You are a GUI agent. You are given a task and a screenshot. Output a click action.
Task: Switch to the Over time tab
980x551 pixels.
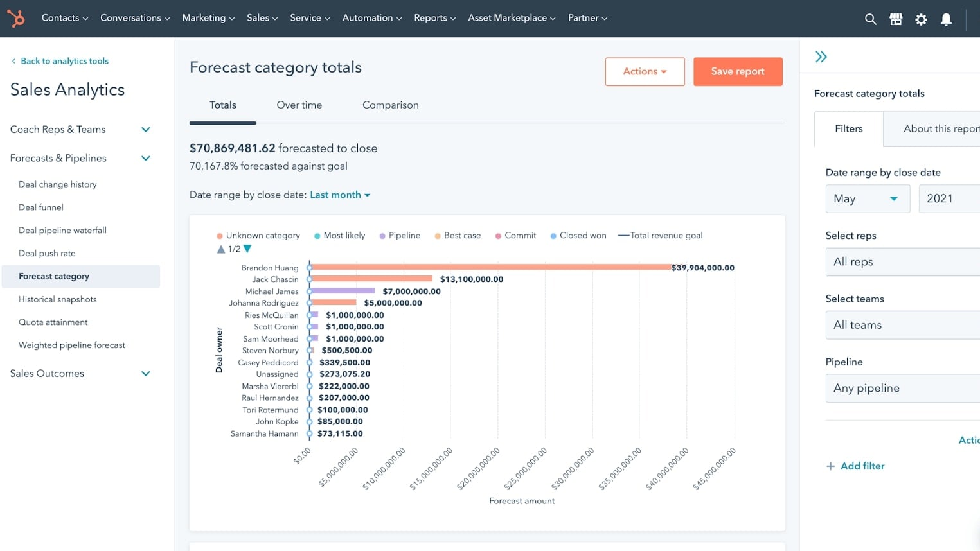299,105
